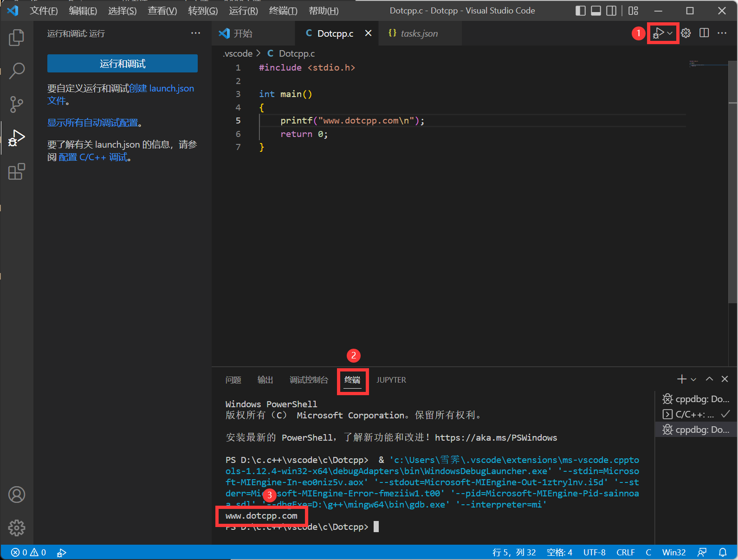
Task: Open the Explorer view in activity bar
Action: 17,38
